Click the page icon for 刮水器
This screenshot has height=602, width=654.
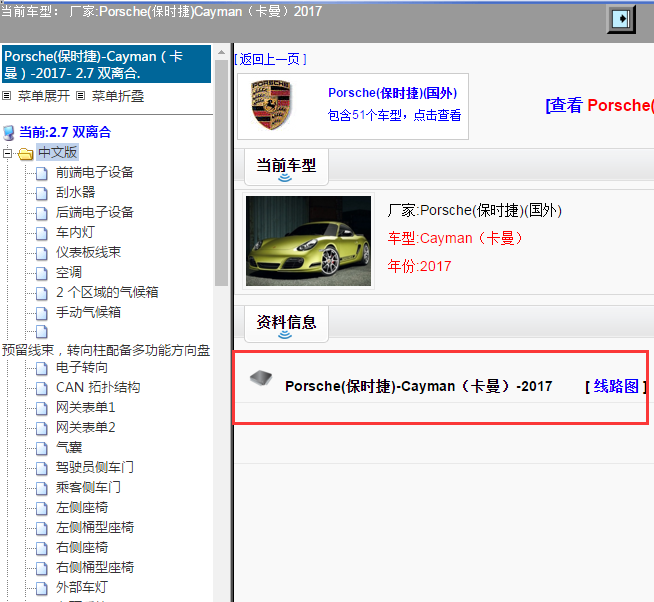(41, 193)
